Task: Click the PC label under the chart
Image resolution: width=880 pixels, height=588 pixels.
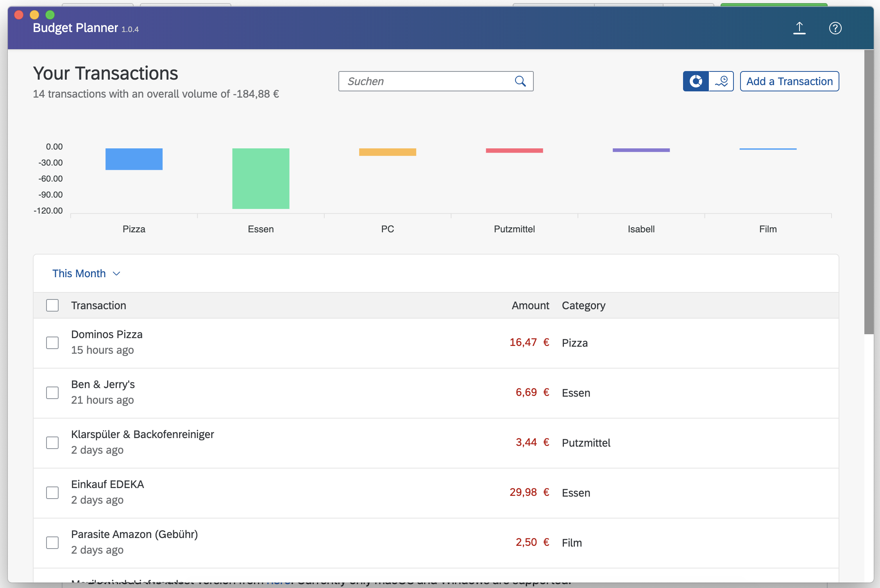Action: pyautogui.click(x=388, y=229)
